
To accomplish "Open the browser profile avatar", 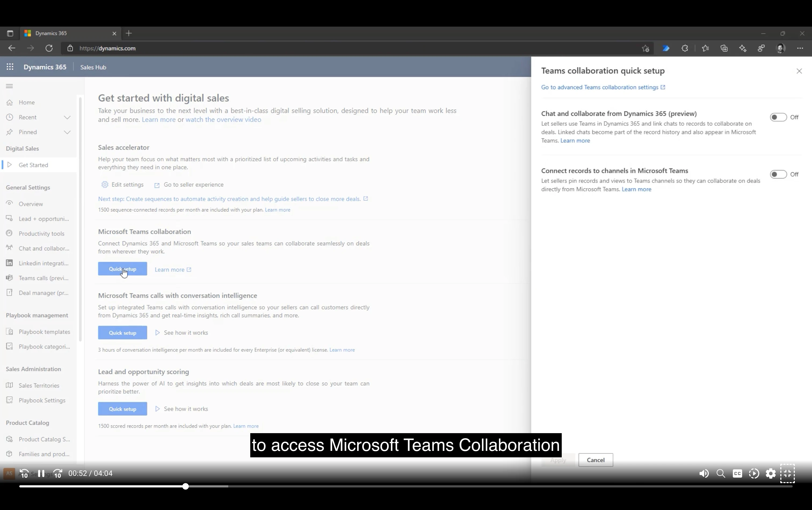I will coord(781,48).
